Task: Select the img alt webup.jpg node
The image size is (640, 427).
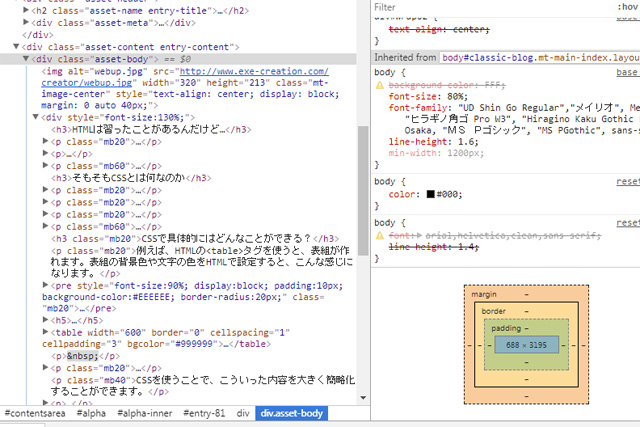Action: pyautogui.click(x=190, y=88)
